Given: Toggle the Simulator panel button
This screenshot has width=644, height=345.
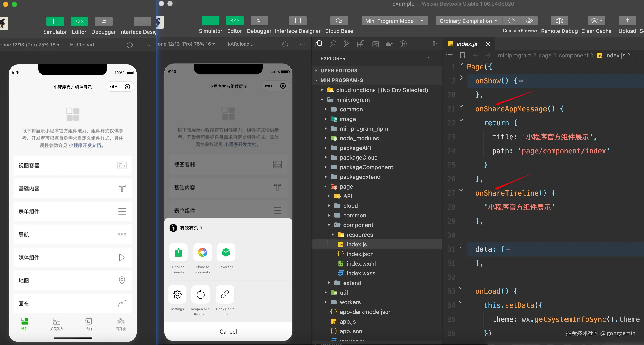Looking at the screenshot, I should tap(210, 21).
